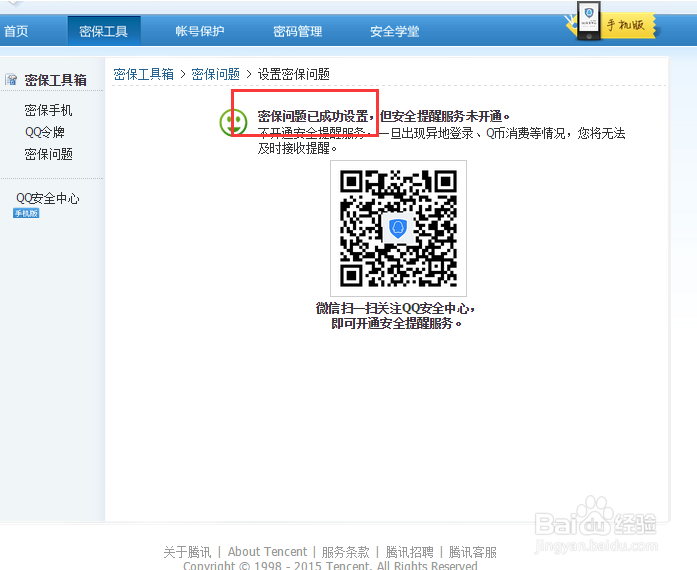Open 密保手机 in the sidebar
This screenshot has height=570, width=697.
[48, 110]
